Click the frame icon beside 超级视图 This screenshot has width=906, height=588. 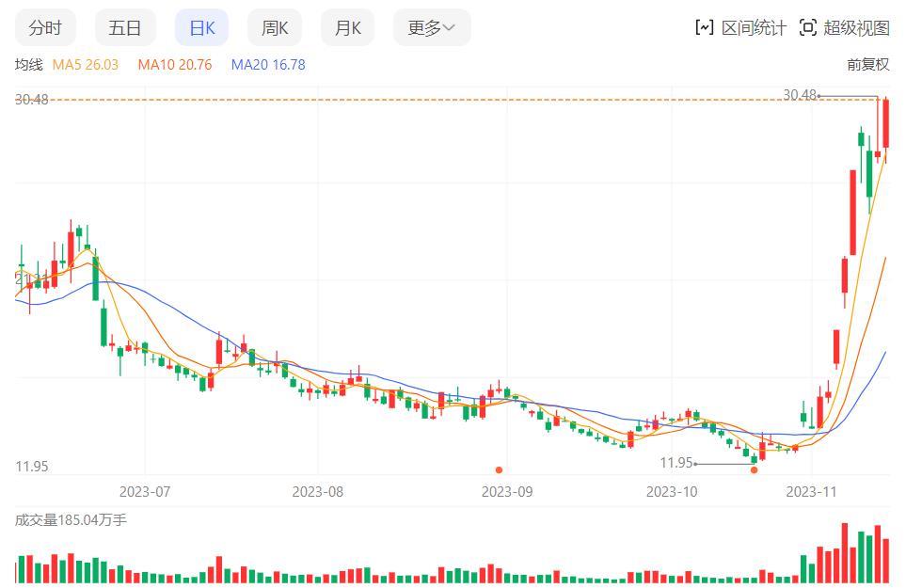pyautogui.click(x=807, y=27)
